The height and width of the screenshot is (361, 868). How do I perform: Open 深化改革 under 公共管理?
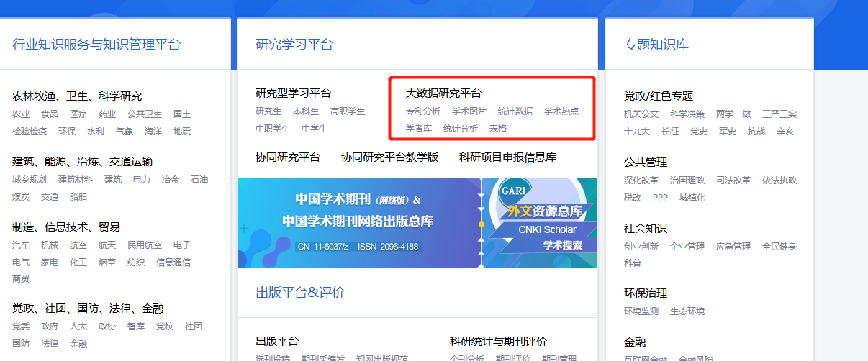click(x=641, y=180)
